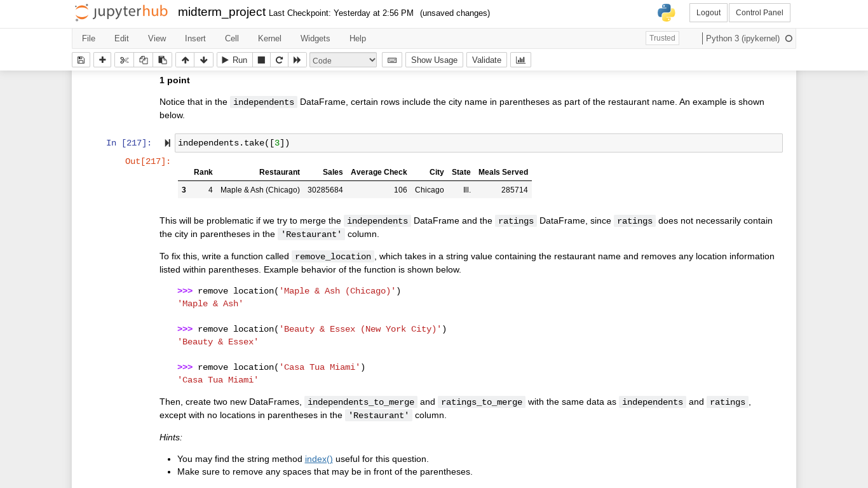
Task: Open the View menu
Action: (157, 39)
